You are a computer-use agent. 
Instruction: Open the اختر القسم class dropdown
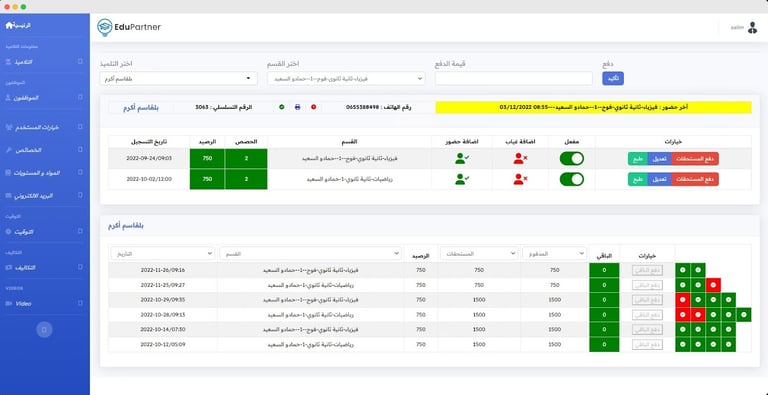346,78
